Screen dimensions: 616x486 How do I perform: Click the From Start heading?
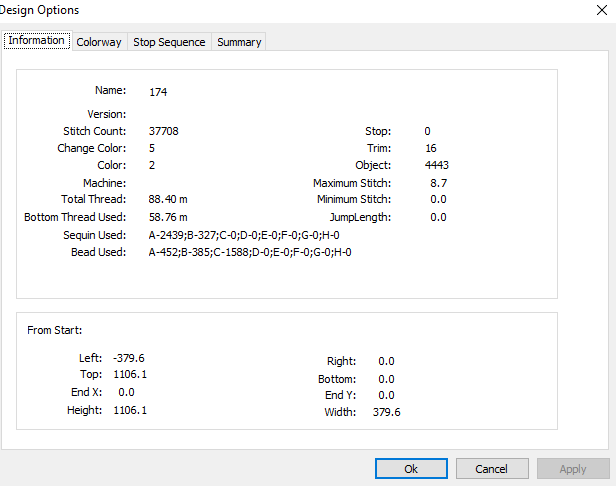55,330
